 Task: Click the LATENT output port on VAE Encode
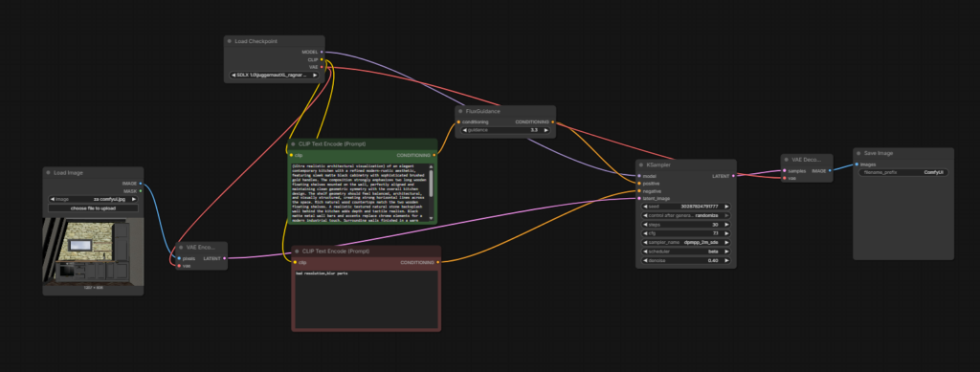tap(224, 258)
